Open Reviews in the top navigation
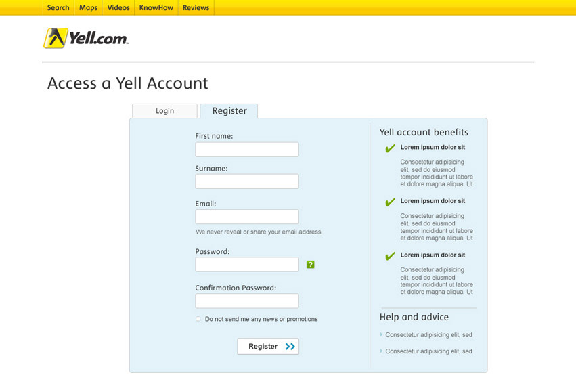This screenshot has height=392, width=576. [196, 7]
